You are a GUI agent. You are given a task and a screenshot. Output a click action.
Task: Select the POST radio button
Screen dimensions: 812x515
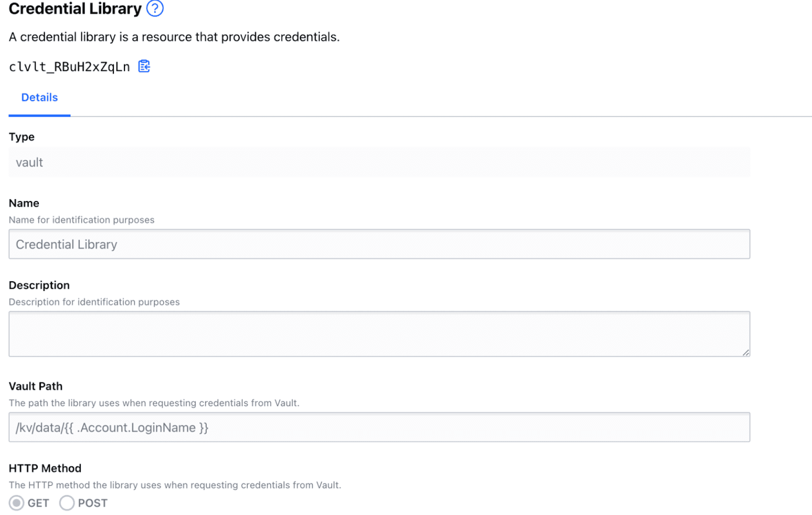[x=67, y=503]
